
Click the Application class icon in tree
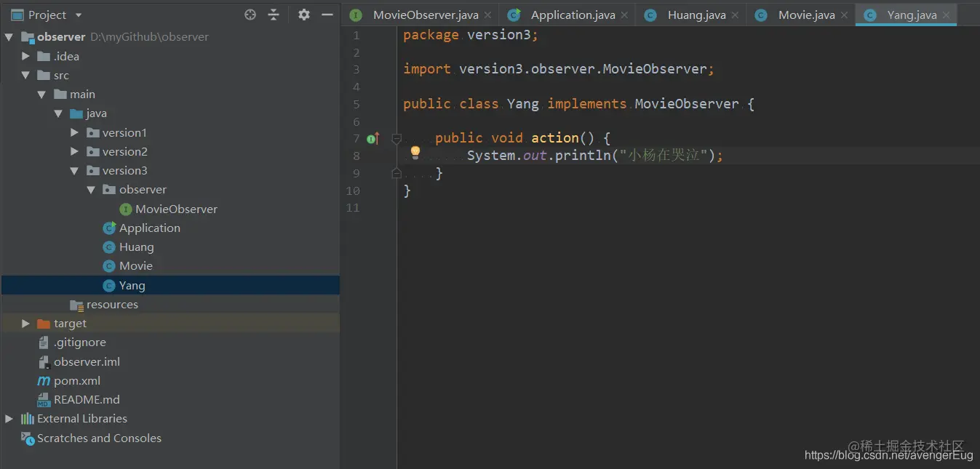(x=110, y=228)
